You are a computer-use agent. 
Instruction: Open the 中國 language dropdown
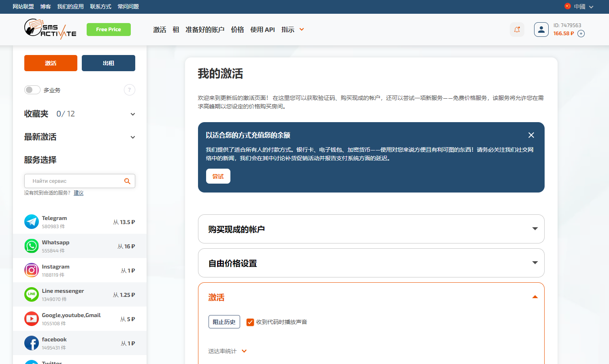tap(579, 7)
